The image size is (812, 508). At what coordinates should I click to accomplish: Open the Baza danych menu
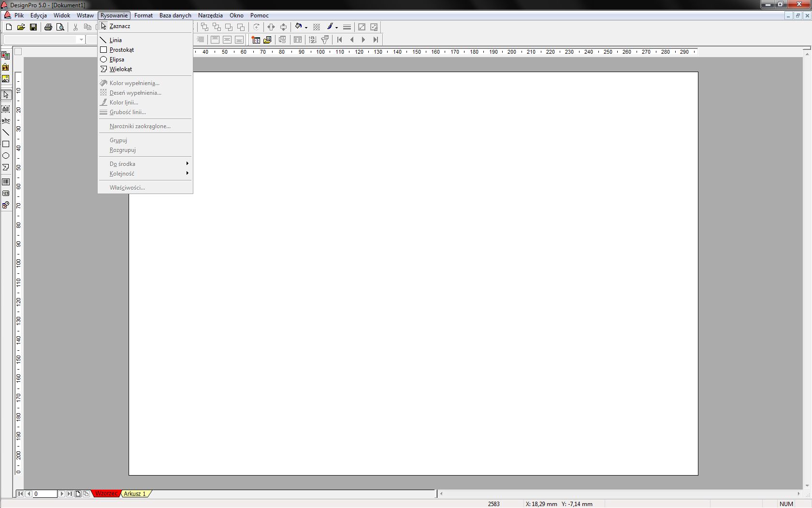click(x=175, y=15)
